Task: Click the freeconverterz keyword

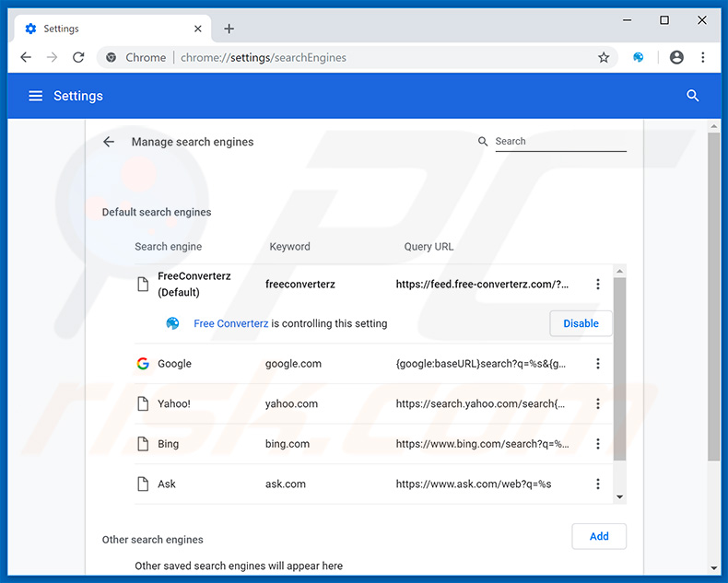Action: (299, 284)
